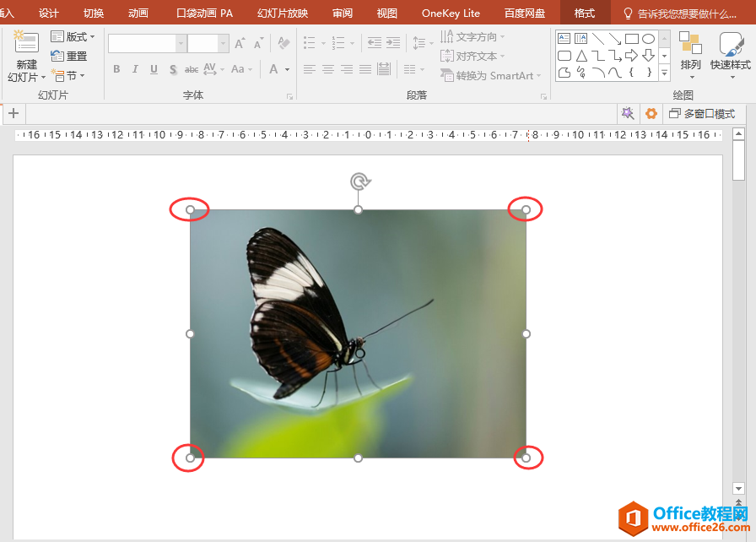756x542 pixels.
Task: Open Quick Styles (快速样式)
Action: (x=730, y=45)
